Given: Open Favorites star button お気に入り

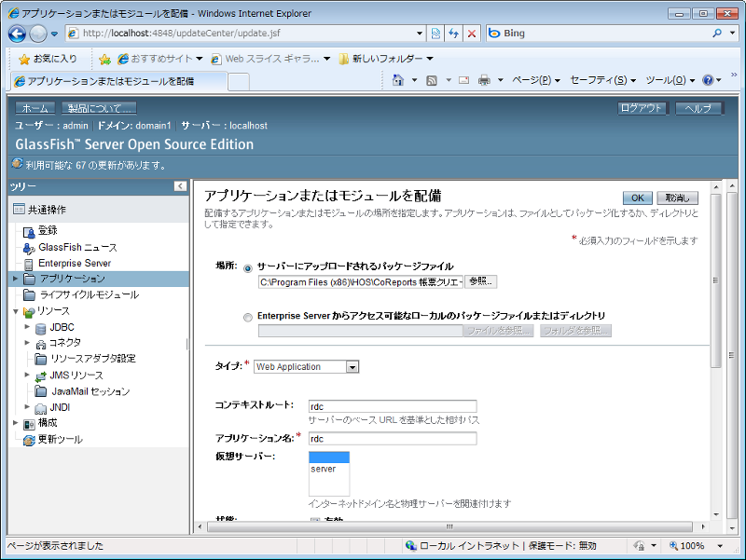Looking at the screenshot, I should (48, 59).
